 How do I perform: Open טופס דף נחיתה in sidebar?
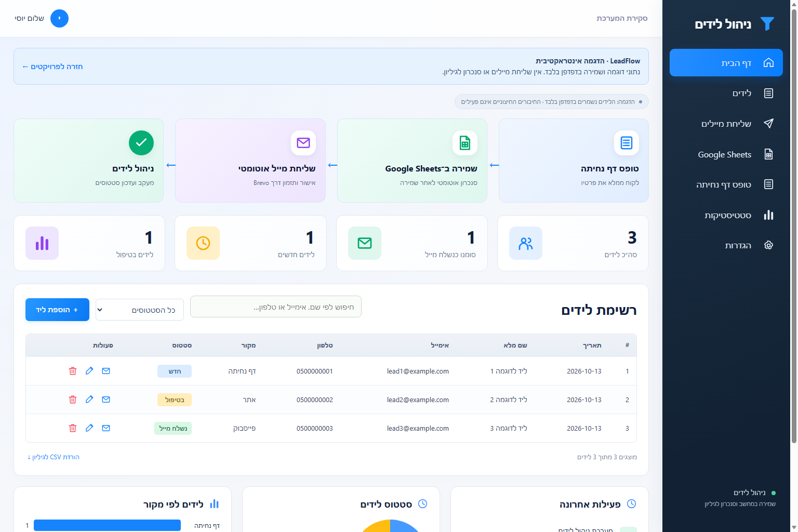point(726,184)
